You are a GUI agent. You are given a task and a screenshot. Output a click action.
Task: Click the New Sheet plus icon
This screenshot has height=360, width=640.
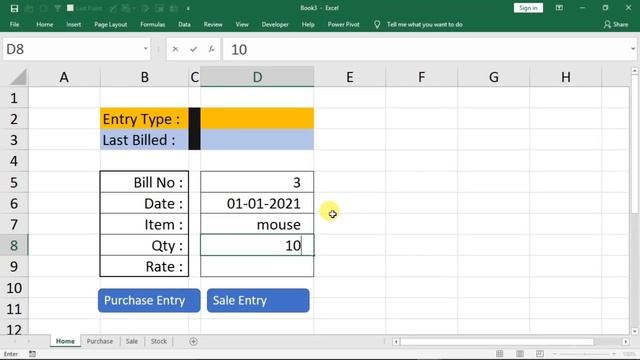pos(193,341)
